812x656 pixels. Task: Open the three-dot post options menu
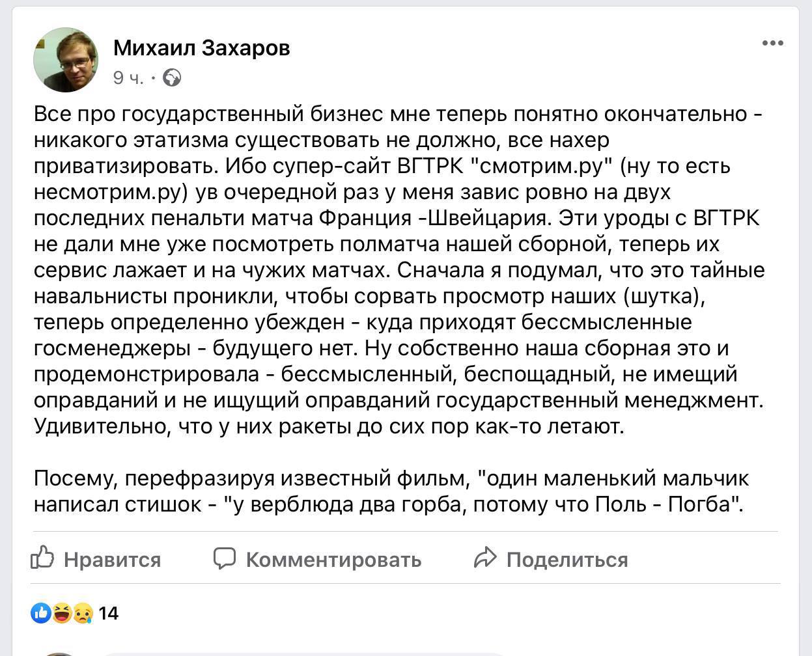coord(772,43)
